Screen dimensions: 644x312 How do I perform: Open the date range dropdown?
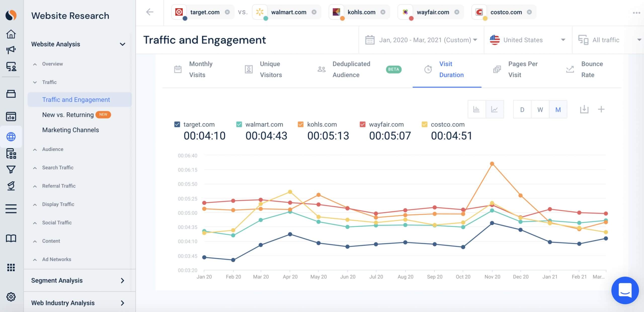(421, 40)
